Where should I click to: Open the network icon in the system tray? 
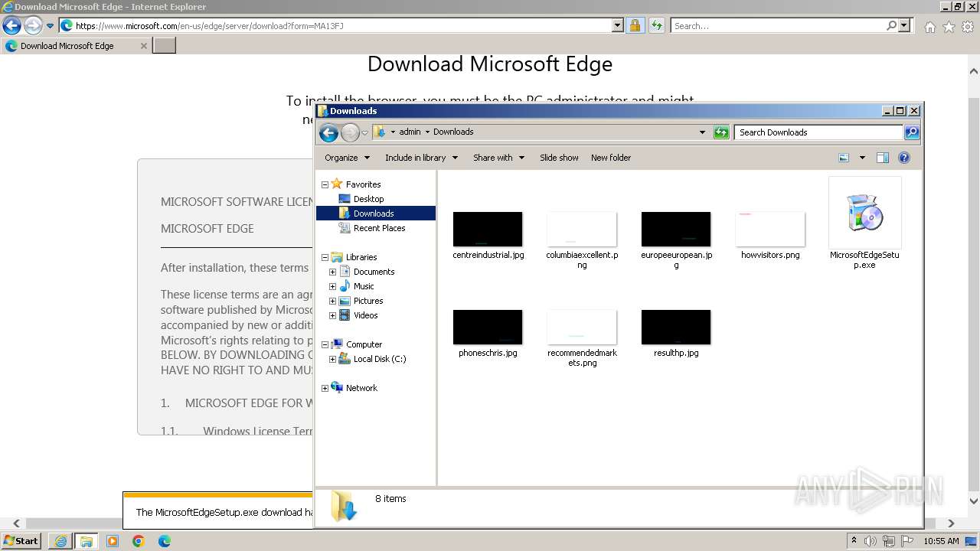[x=889, y=541]
